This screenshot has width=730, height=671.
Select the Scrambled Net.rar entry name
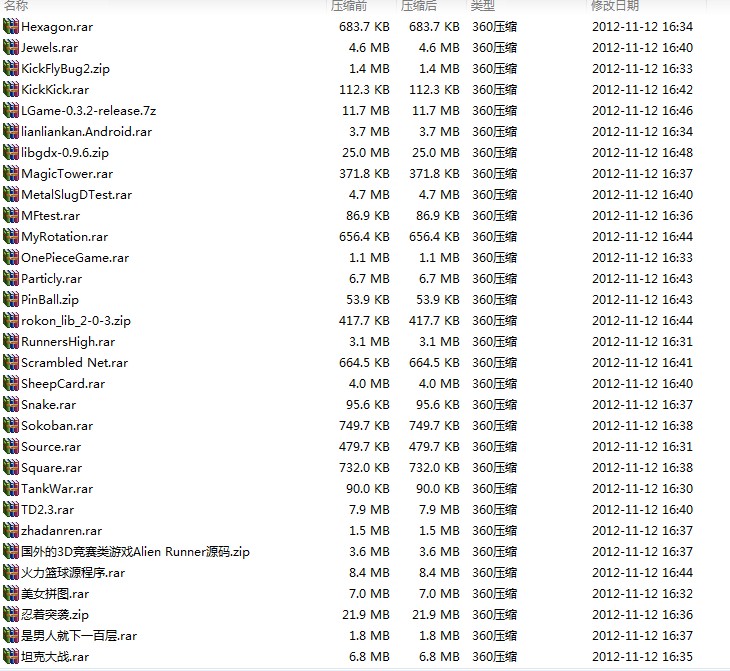click(74, 362)
